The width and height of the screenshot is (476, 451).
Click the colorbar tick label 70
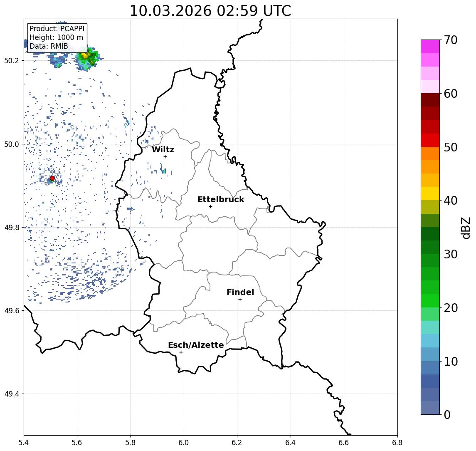451,40
